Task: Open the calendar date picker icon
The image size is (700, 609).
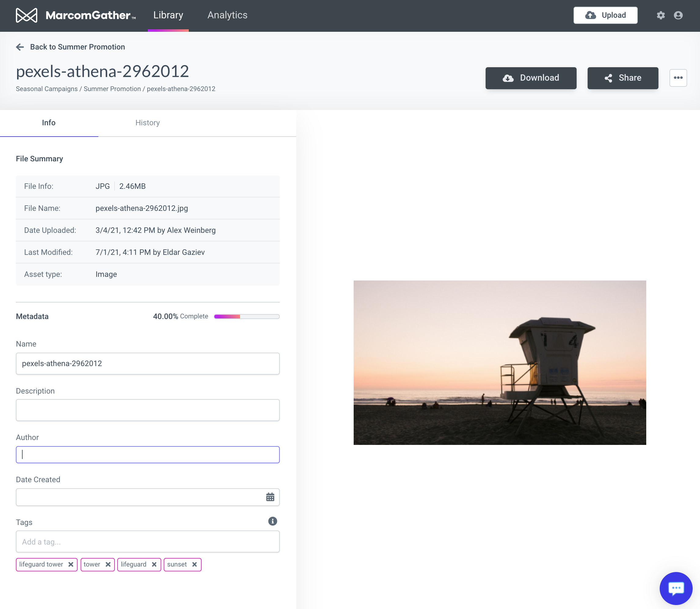Action: (270, 497)
